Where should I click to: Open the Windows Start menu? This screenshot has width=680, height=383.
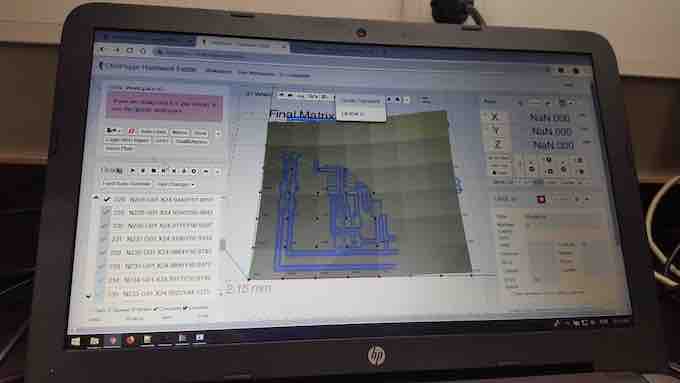tap(75, 341)
